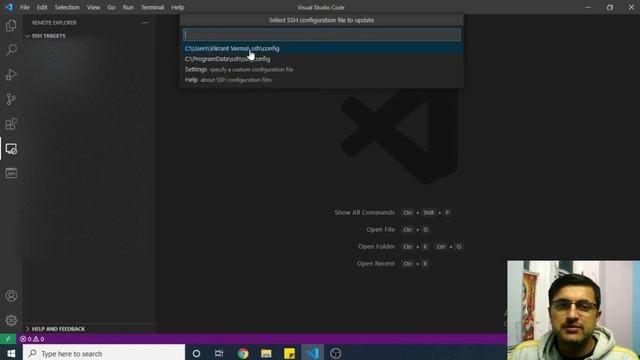Viewport: 640px width, 360px height.
Task: Open the Remote Explorer more actions ellipsis
Action: [x=145, y=23]
